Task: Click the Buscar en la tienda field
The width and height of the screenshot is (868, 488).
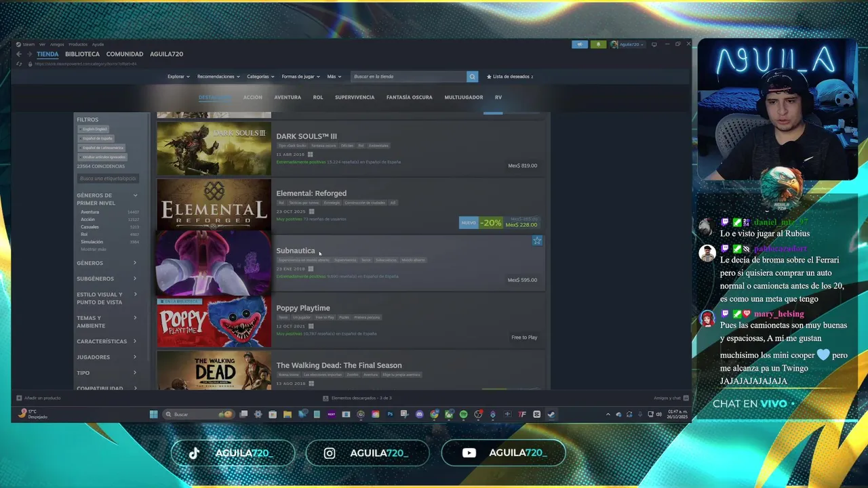Action: (409, 77)
